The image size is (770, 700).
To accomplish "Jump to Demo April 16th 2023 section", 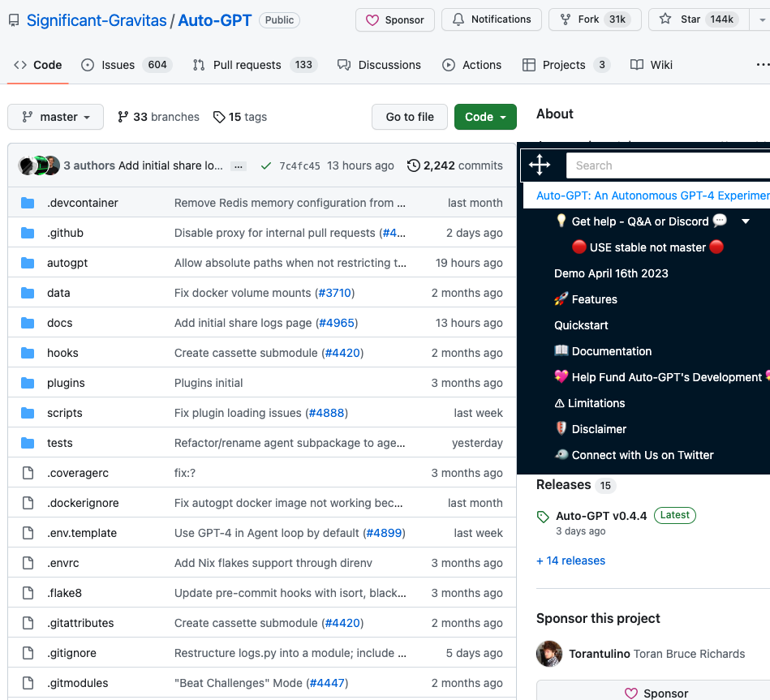I will [x=611, y=273].
